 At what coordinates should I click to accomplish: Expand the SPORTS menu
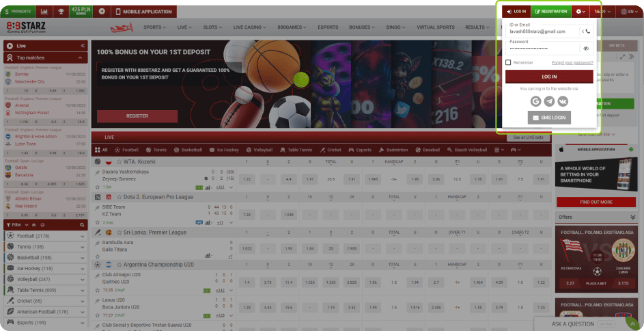154,27
